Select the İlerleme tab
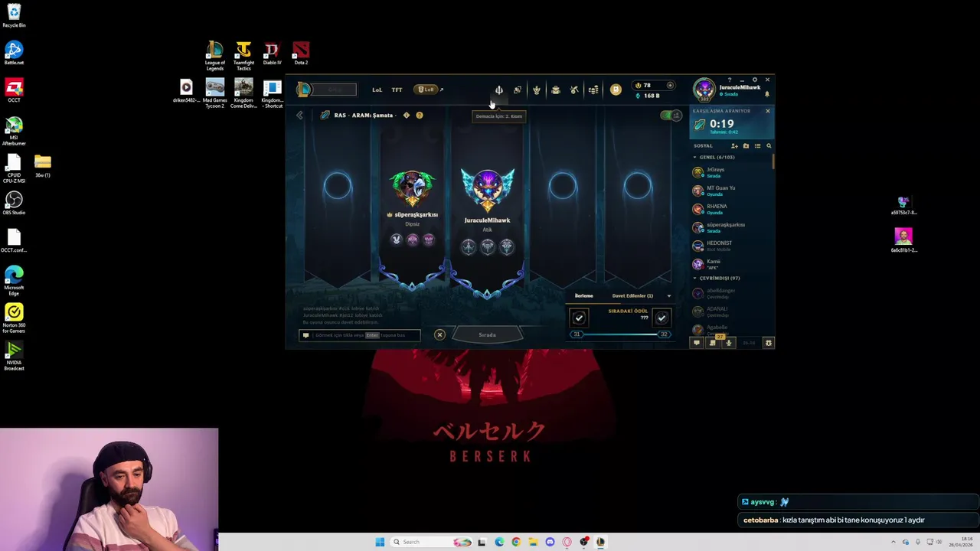Viewport: 980px width, 551px height. [583, 295]
